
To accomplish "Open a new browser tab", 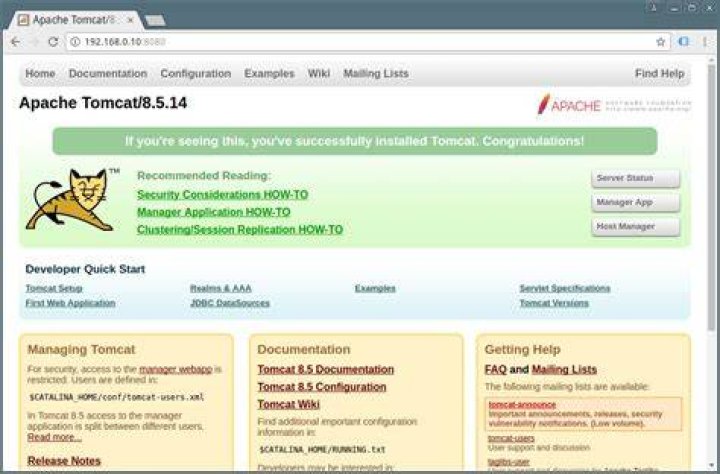I will click(155, 21).
